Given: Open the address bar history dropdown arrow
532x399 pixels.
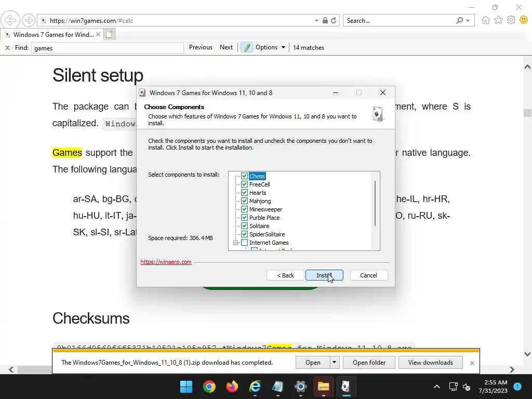Looking at the screenshot, I should pyautogui.click(x=316, y=20).
